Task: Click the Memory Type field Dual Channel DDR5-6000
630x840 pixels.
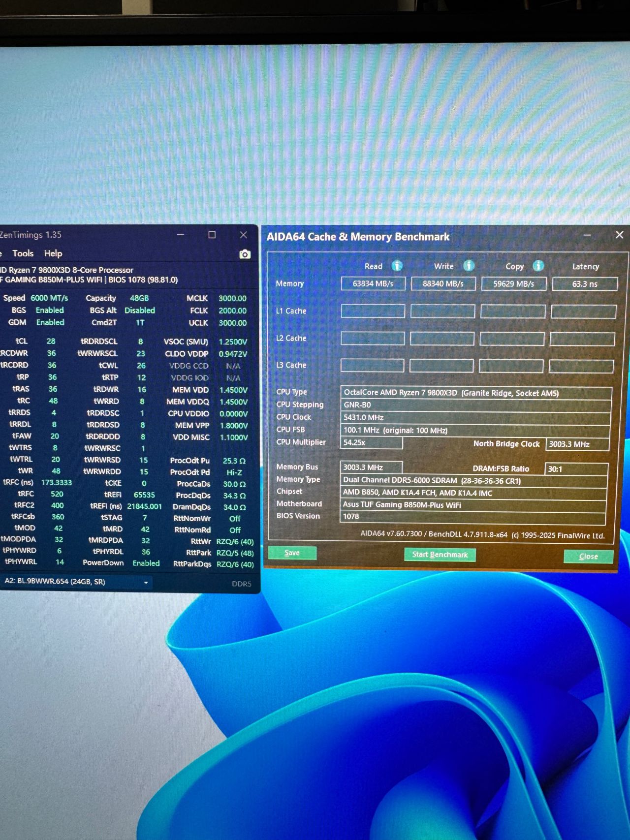Action: (x=473, y=481)
